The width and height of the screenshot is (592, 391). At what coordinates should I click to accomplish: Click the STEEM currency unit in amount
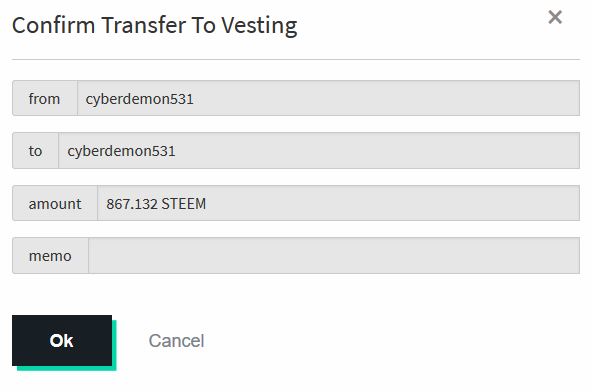(x=184, y=204)
